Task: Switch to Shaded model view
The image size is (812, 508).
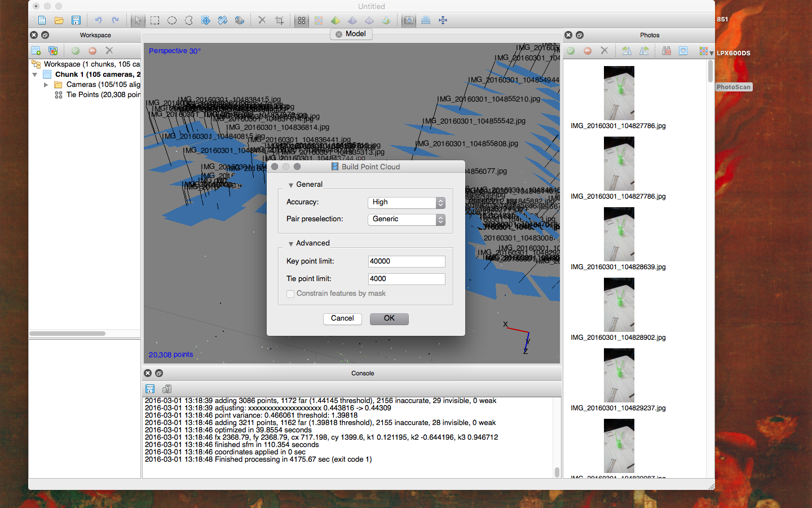Action: pos(336,20)
